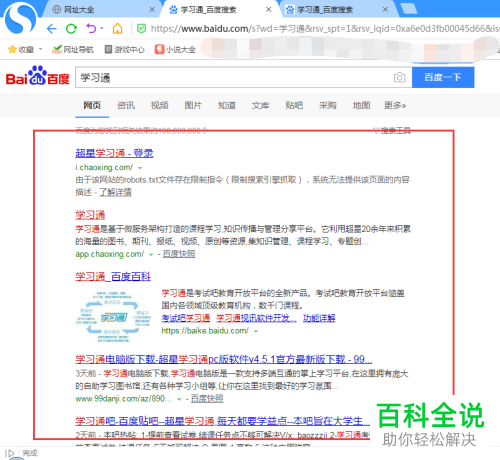Open the 学习通电脑版下载 result link

pyautogui.click(x=223, y=359)
